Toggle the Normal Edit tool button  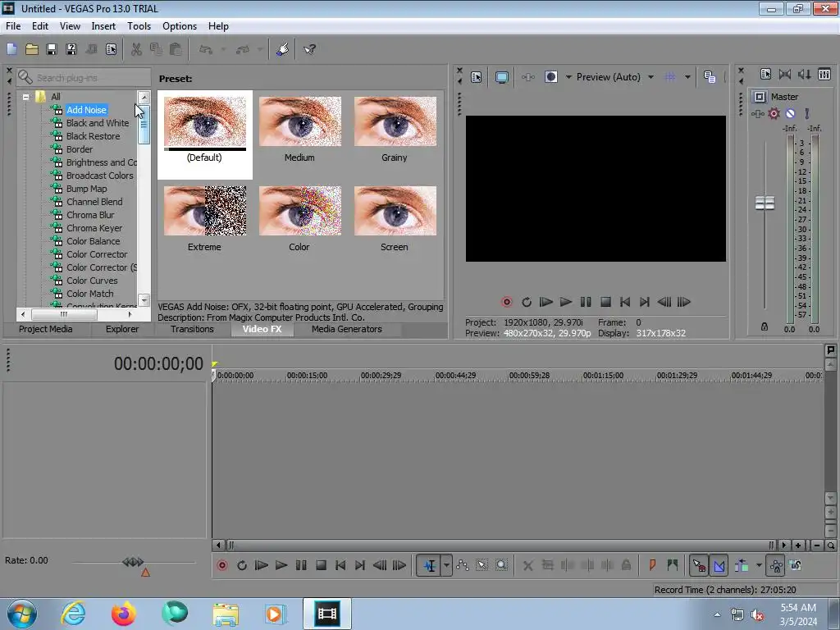pos(430,565)
